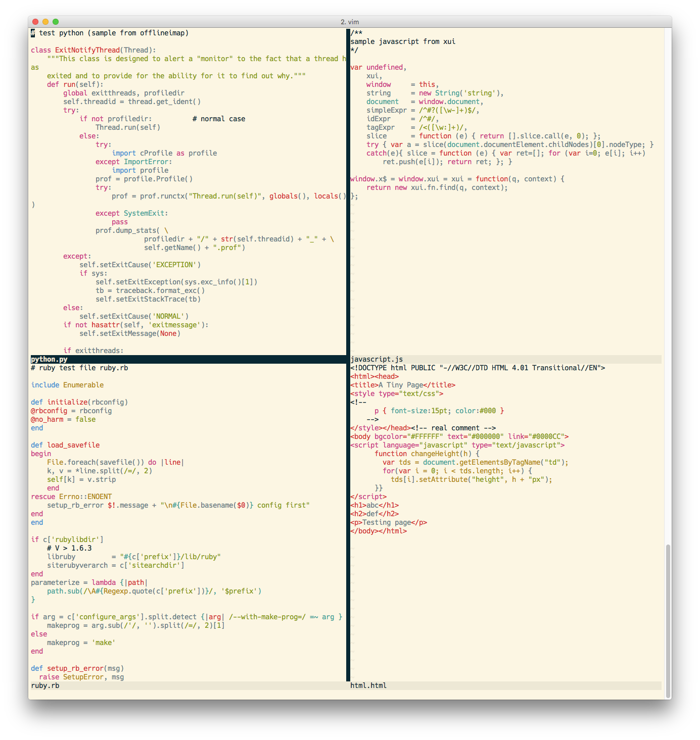Viewport: 700px width, 740px height.
Task: Click '</body></html>' line
Action: [379, 531]
